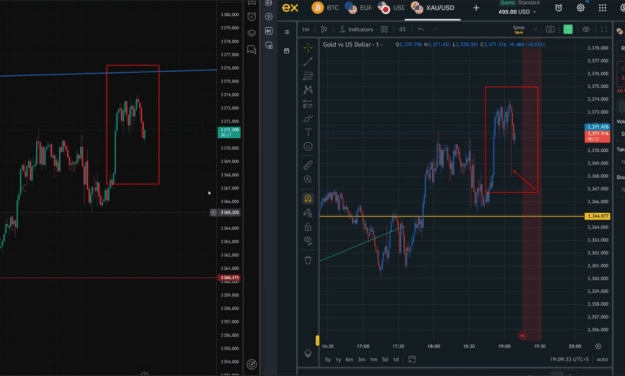Select the trend line drawing tool

coord(308,62)
